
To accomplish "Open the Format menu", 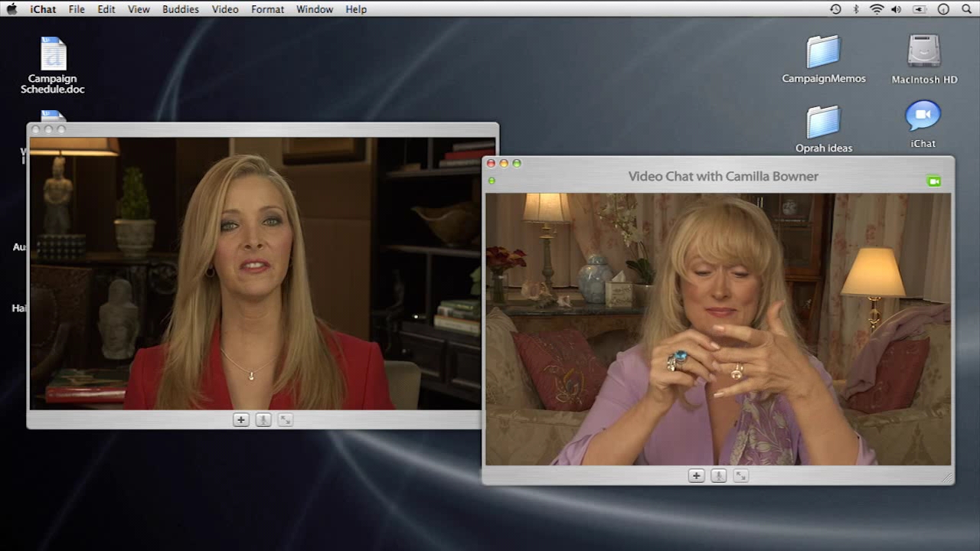I will (x=267, y=9).
